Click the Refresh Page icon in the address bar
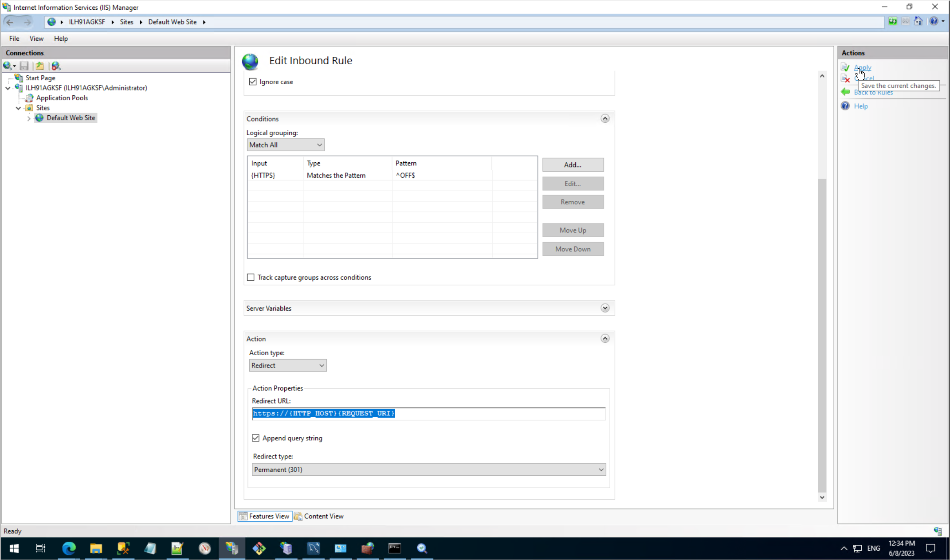This screenshot has height=560, width=950. (892, 22)
